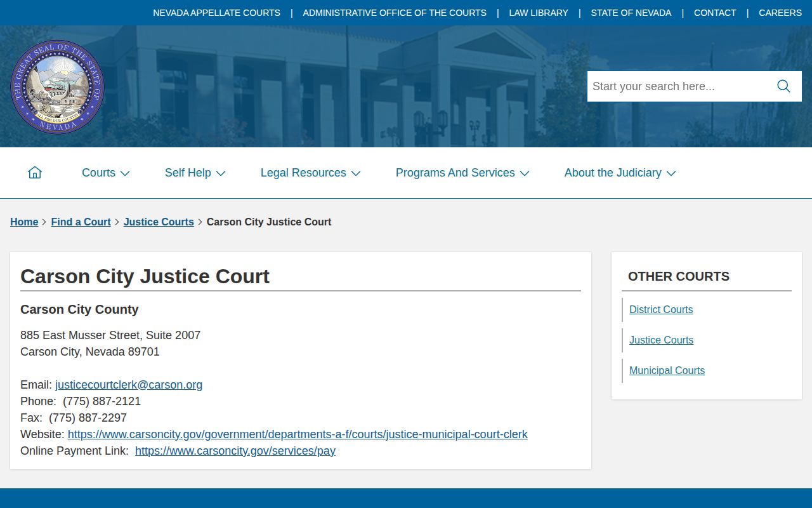
Task: Email justicecourtclerk@carson.org
Action: click(129, 385)
